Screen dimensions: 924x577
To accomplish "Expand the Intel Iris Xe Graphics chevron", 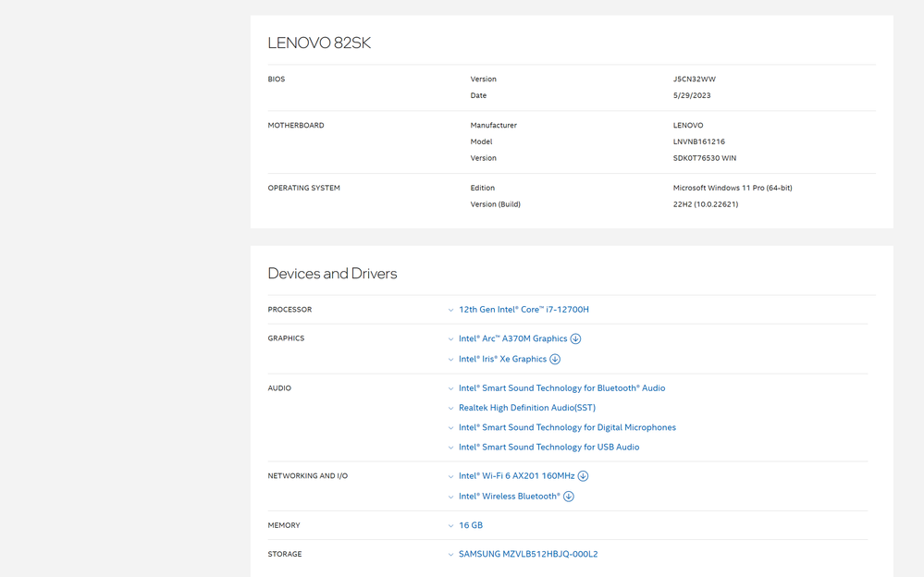I will coord(450,359).
